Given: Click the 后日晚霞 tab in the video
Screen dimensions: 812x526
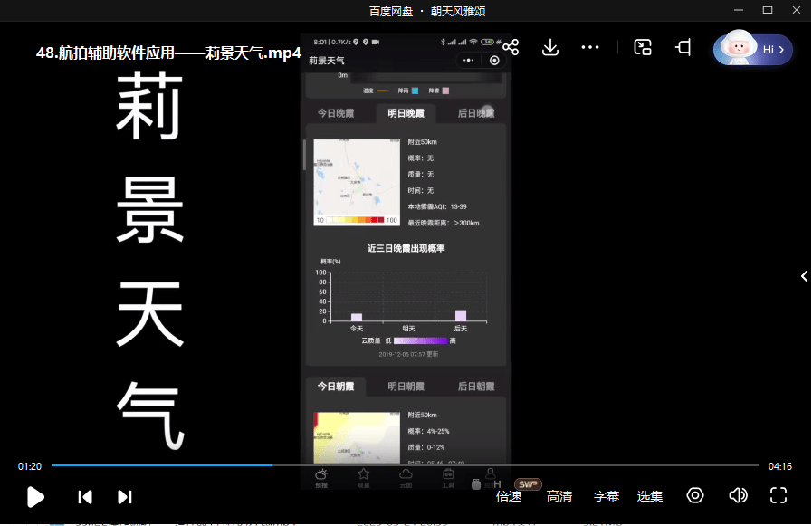Looking at the screenshot, I should pyautogui.click(x=476, y=113).
